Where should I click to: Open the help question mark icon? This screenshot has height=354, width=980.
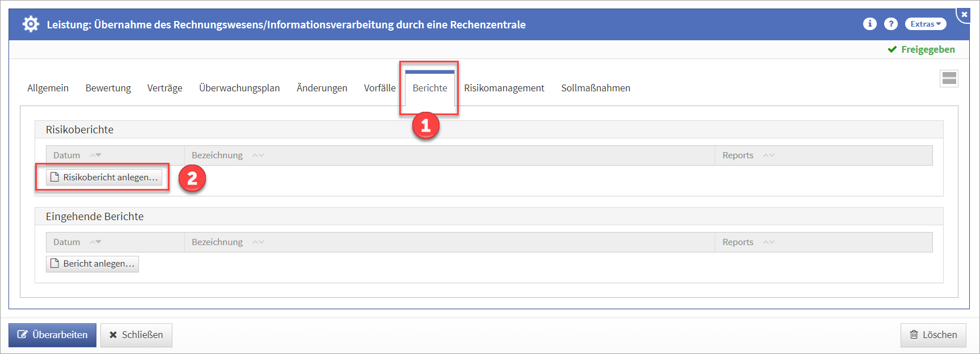pyautogui.click(x=891, y=24)
